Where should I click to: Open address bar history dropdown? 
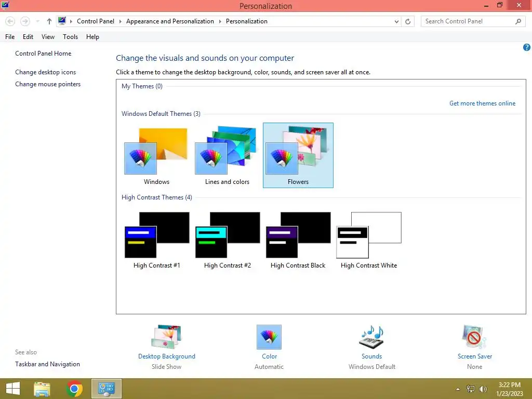[x=396, y=21]
